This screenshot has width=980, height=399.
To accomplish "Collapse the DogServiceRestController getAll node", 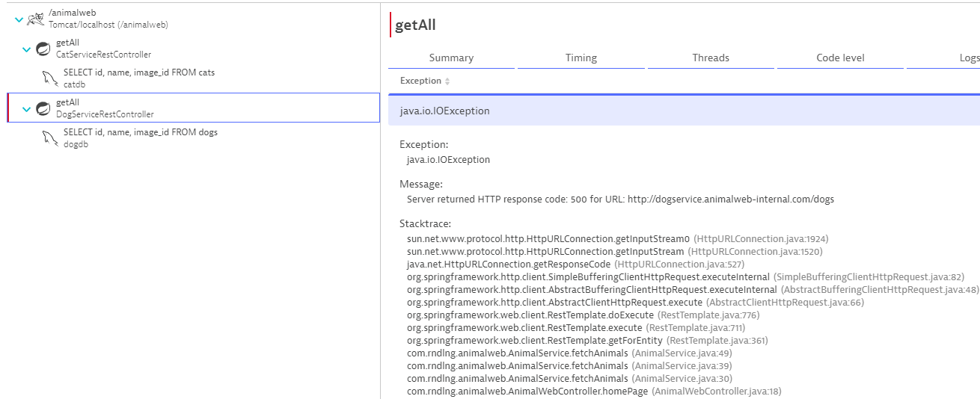I will click(27, 109).
